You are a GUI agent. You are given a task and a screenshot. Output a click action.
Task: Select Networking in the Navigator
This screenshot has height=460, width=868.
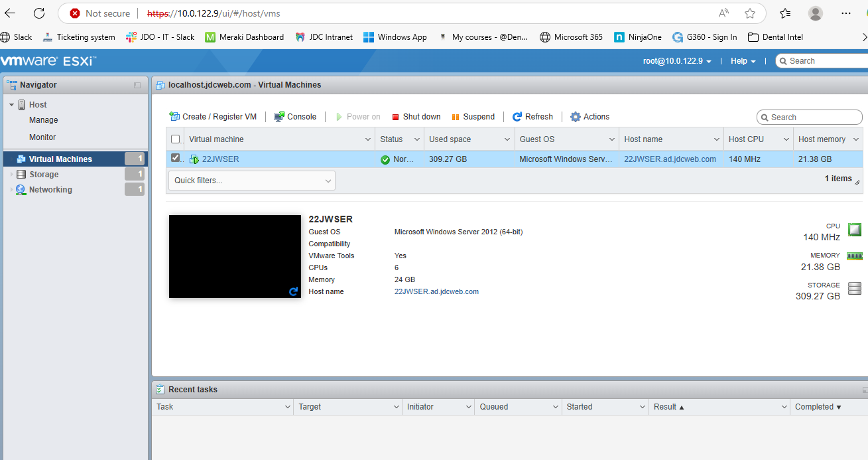[x=50, y=190]
